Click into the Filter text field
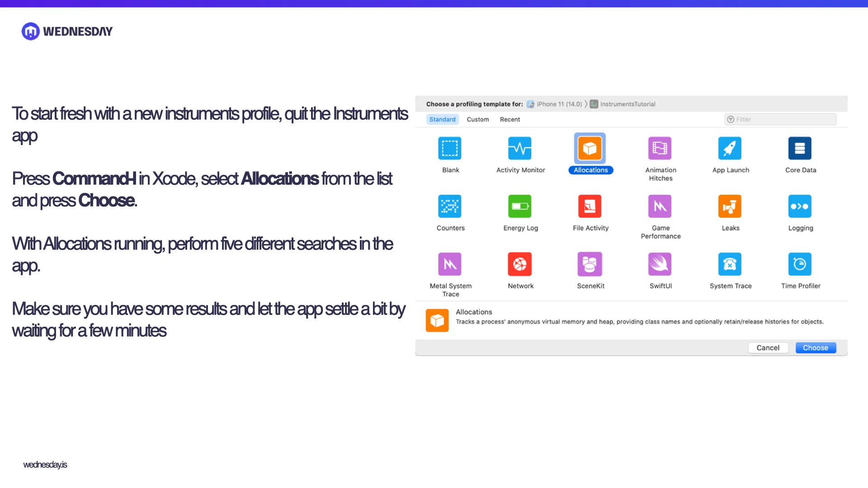This screenshot has width=868, height=488. (x=780, y=119)
